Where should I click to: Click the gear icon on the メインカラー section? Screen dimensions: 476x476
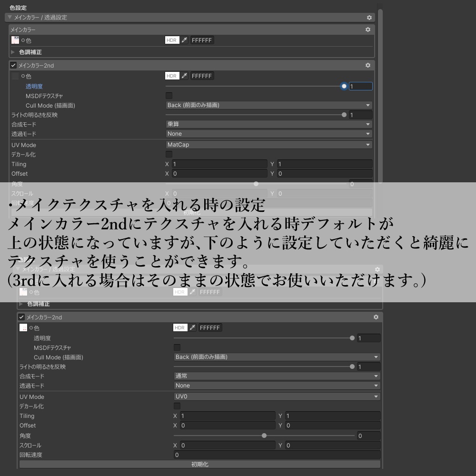click(x=367, y=29)
